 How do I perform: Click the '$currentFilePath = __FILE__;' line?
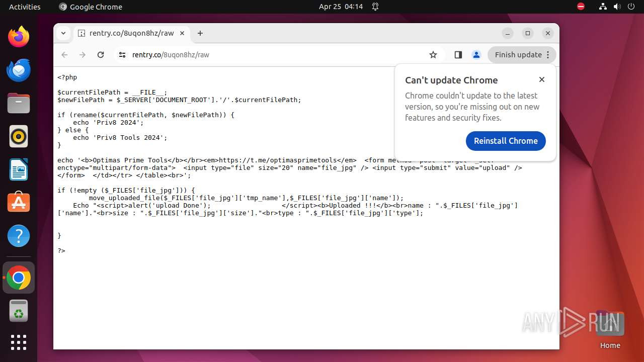pos(112,93)
